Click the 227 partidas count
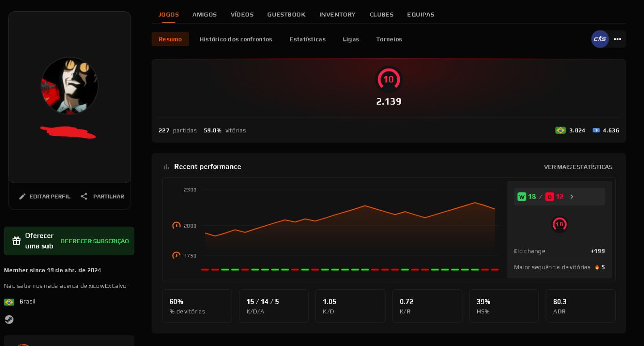This screenshot has width=644, height=346. pyautogui.click(x=178, y=131)
